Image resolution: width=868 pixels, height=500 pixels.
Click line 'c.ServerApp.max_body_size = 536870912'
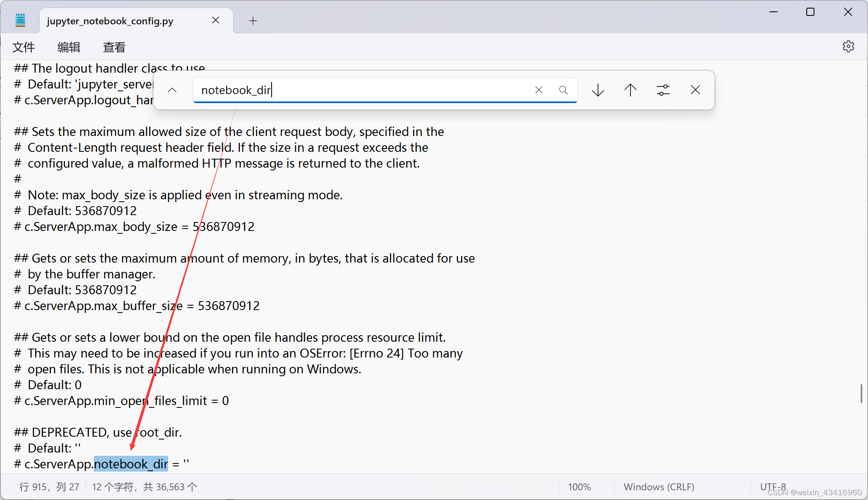[x=134, y=226]
